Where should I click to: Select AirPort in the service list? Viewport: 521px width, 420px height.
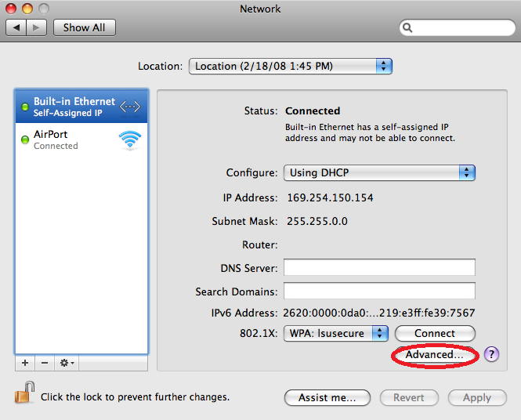(81, 139)
